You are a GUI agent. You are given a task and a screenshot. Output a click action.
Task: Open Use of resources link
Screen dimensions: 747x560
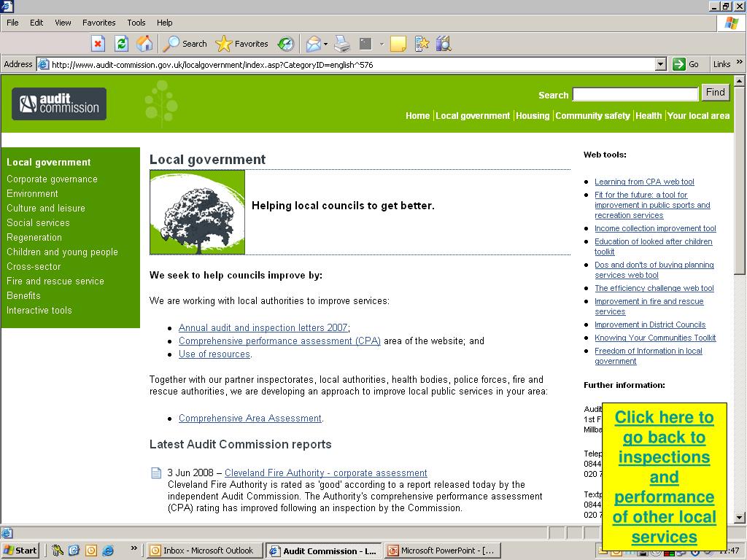[x=214, y=354]
